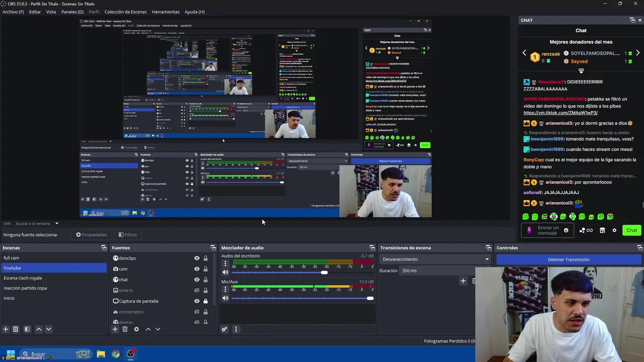The height and width of the screenshot is (362, 644).
Task: Collapse donors leaderboard chevron in chat
Action: pos(581,71)
